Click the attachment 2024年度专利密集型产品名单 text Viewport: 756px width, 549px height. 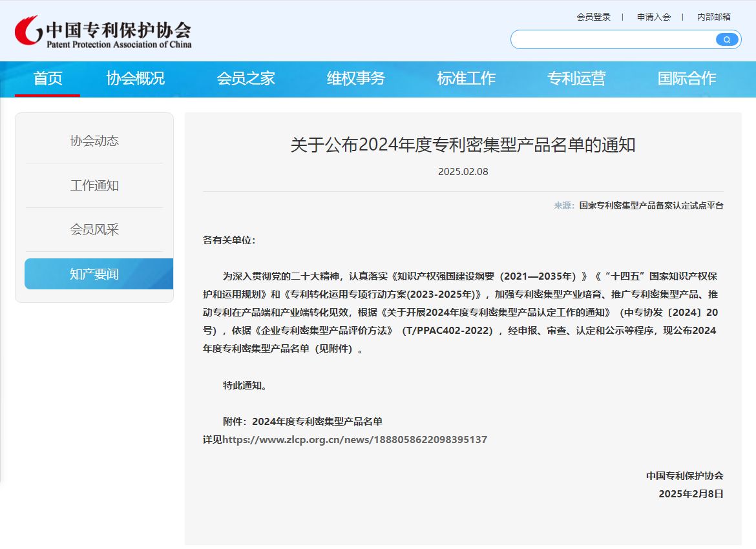[317, 422]
